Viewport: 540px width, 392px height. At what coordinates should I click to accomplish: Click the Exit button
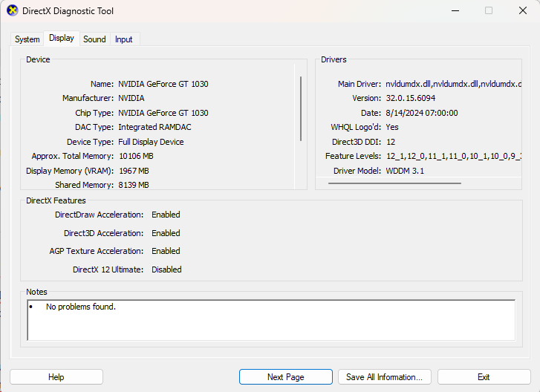tap(484, 377)
